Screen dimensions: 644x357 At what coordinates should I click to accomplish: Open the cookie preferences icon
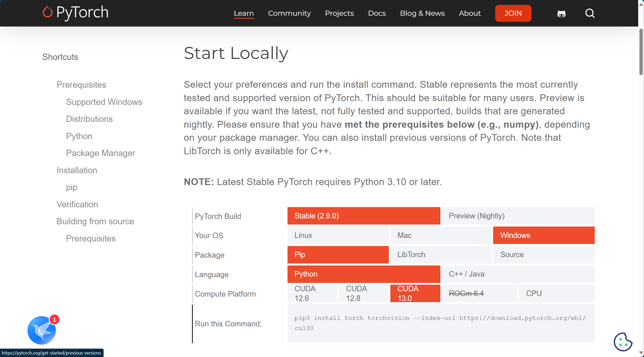[x=623, y=342]
